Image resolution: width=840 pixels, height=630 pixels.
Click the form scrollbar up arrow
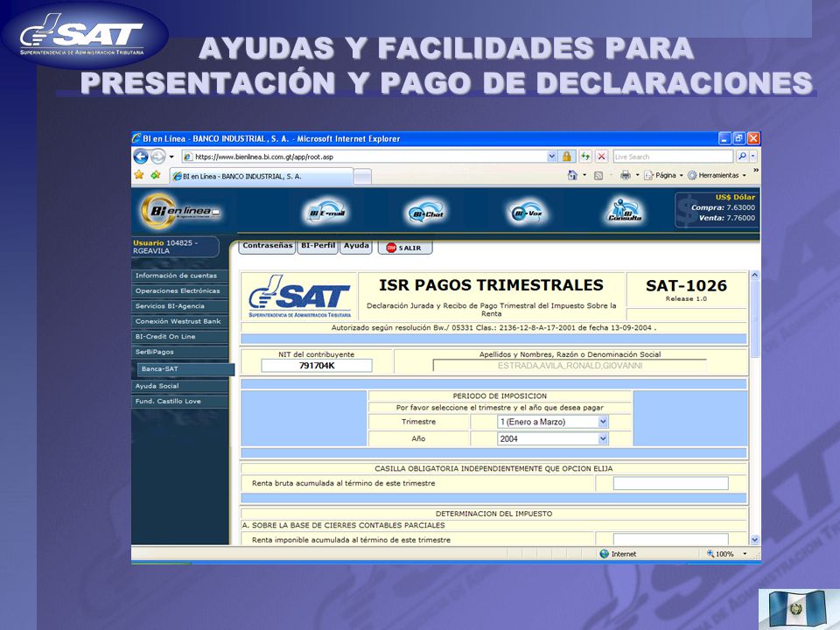755,275
